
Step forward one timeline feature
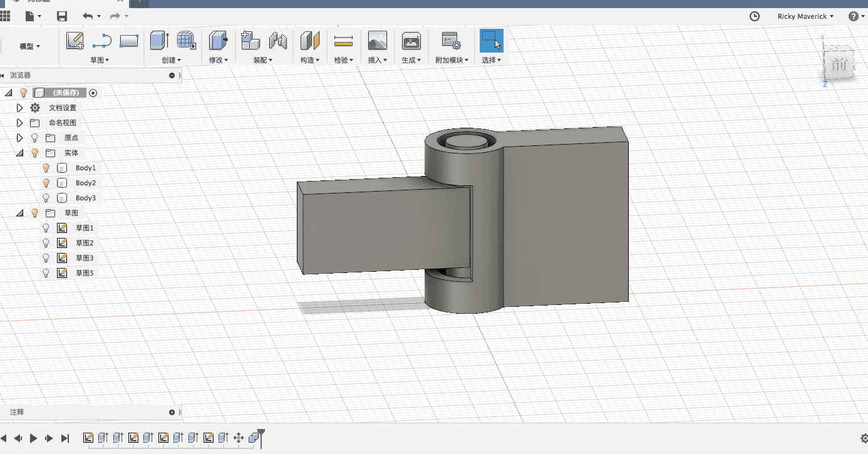pyautogui.click(x=49, y=438)
